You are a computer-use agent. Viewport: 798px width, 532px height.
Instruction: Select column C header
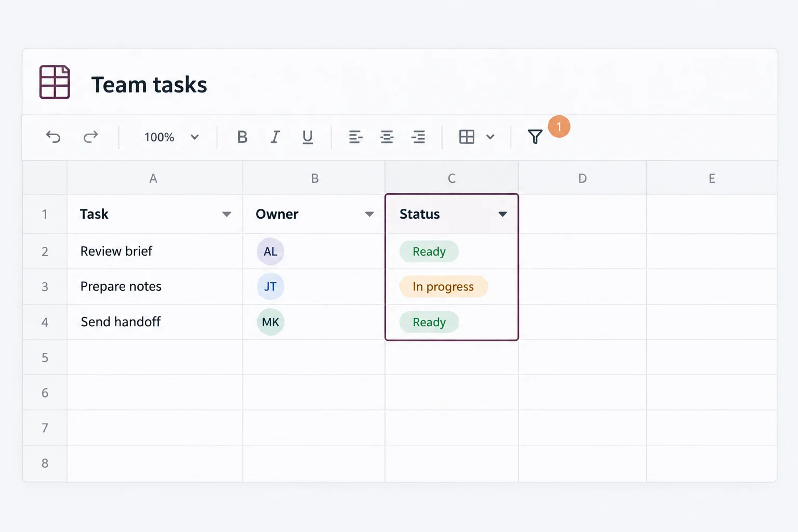[452, 178]
